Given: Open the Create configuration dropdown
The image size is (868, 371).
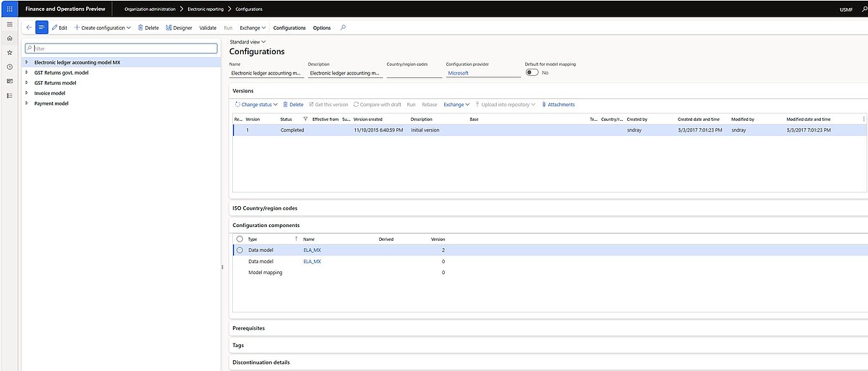Looking at the screenshot, I should click(103, 27).
